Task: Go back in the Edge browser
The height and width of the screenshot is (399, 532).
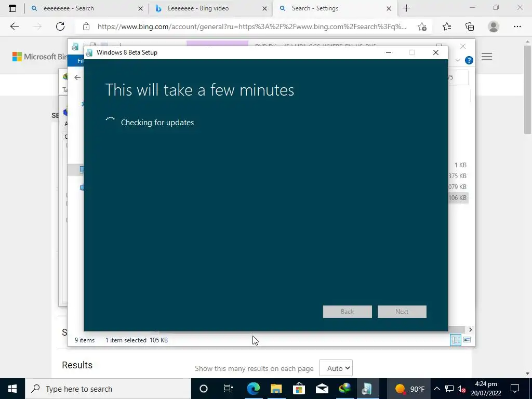Action: [x=14, y=26]
